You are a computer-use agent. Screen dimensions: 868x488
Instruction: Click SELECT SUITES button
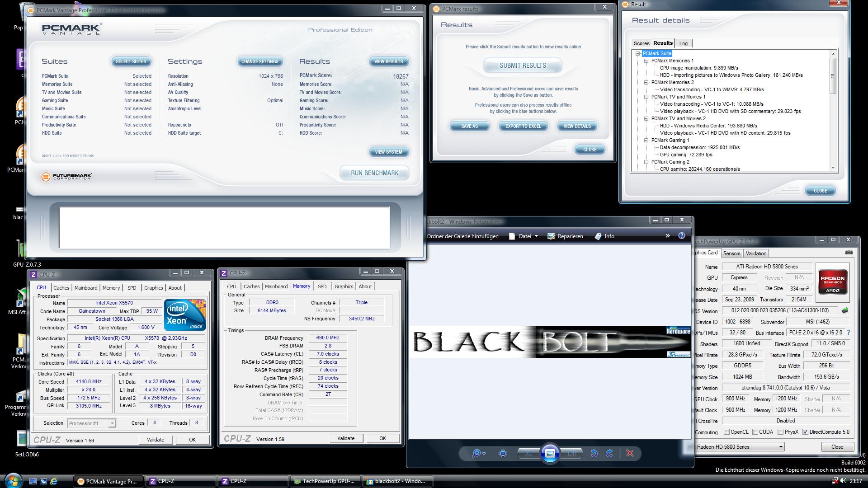pos(131,61)
